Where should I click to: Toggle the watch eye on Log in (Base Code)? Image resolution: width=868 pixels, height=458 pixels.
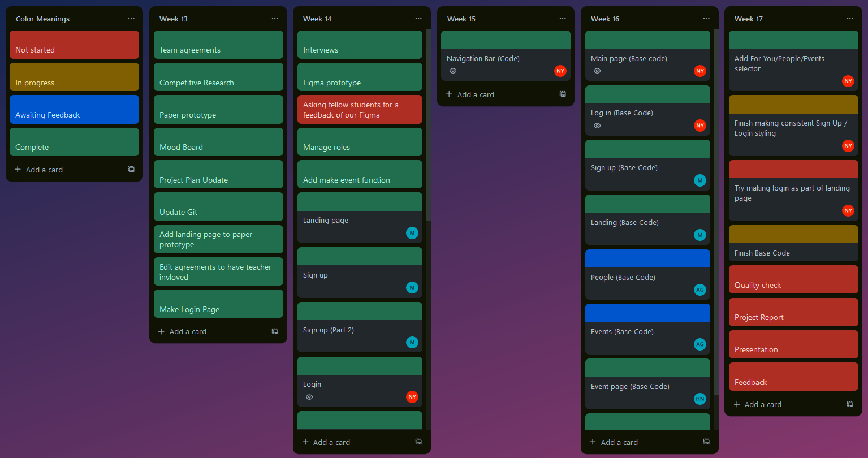(597, 126)
